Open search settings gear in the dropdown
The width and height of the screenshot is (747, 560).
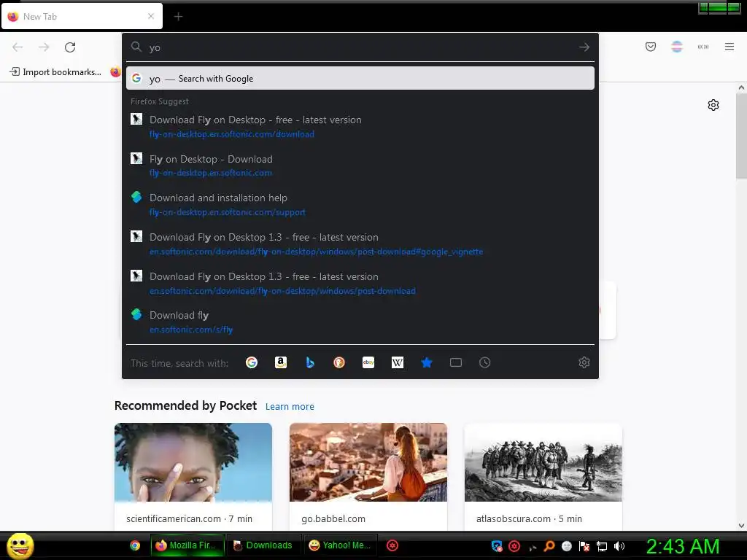tap(584, 363)
